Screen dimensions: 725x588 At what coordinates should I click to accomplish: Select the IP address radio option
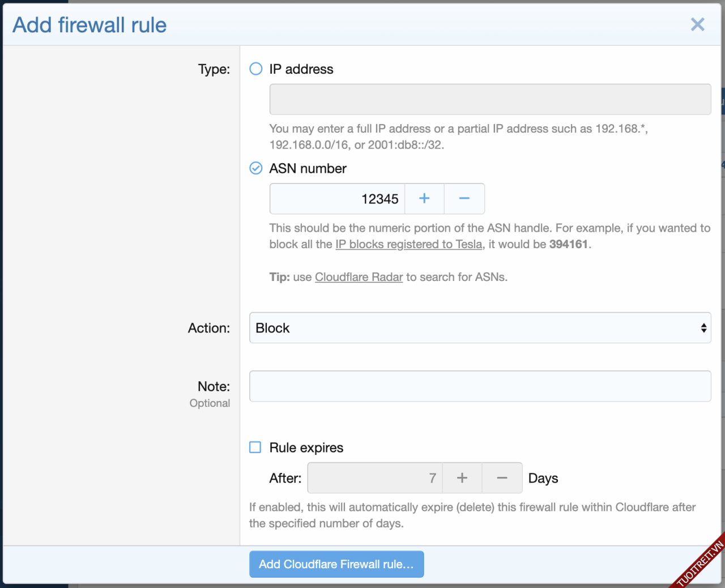[x=256, y=69]
